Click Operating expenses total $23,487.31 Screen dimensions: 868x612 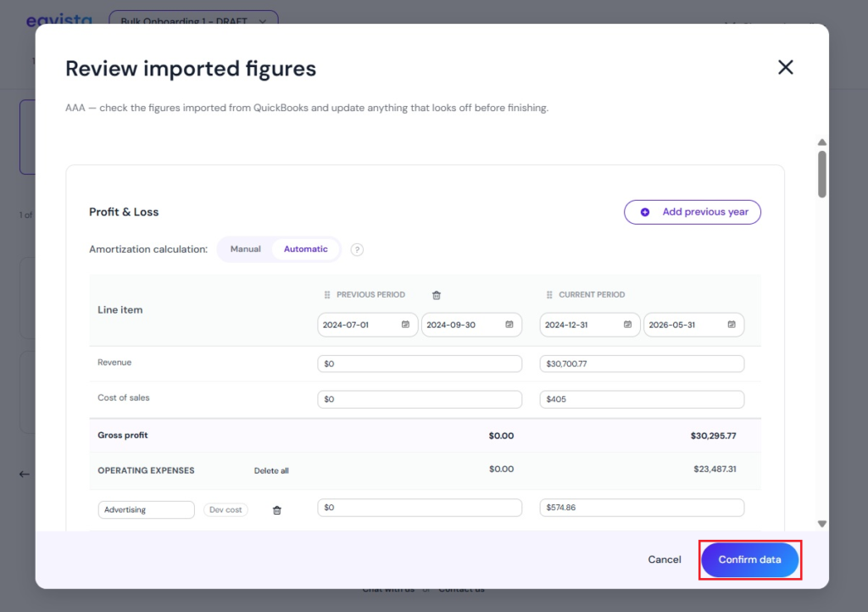[x=715, y=469]
